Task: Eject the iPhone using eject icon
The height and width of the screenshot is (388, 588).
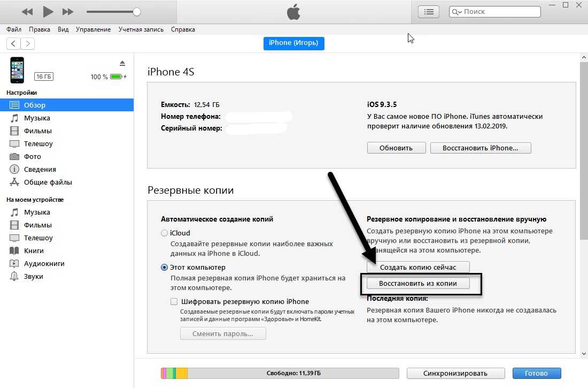Action: pyautogui.click(x=122, y=63)
